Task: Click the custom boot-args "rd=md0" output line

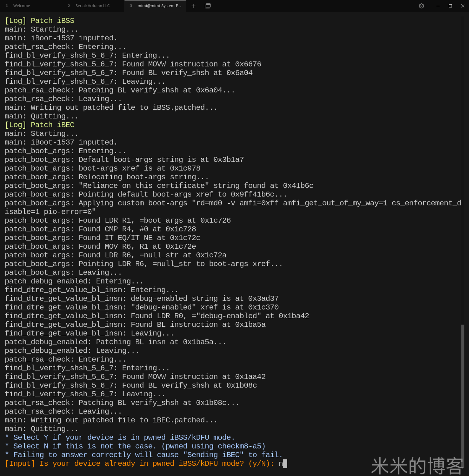Action: [x=233, y=203]
